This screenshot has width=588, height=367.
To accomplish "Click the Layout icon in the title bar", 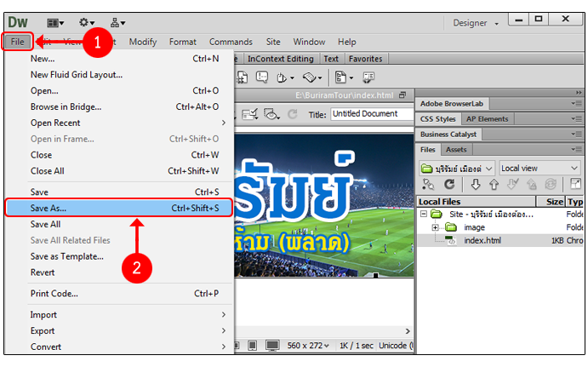I will point(58,22).
